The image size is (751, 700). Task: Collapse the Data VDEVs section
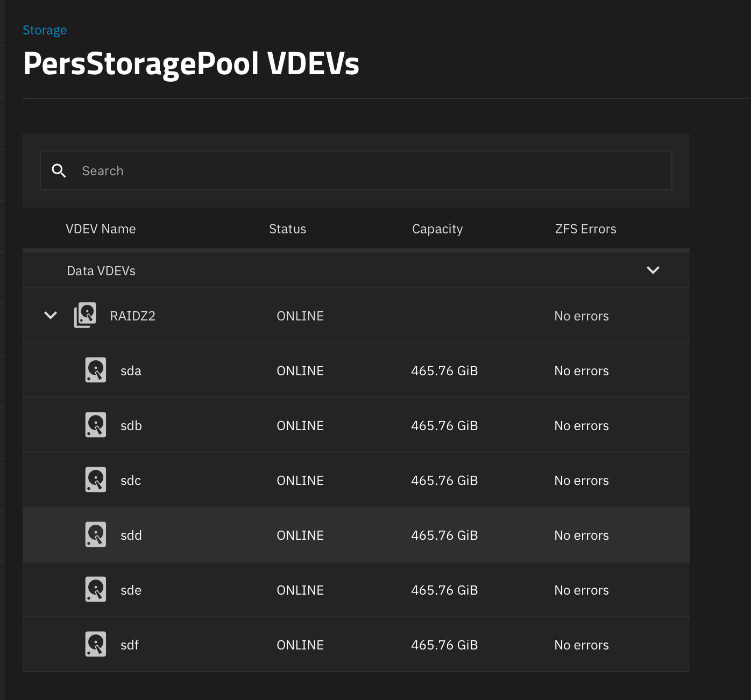point(653,270)
